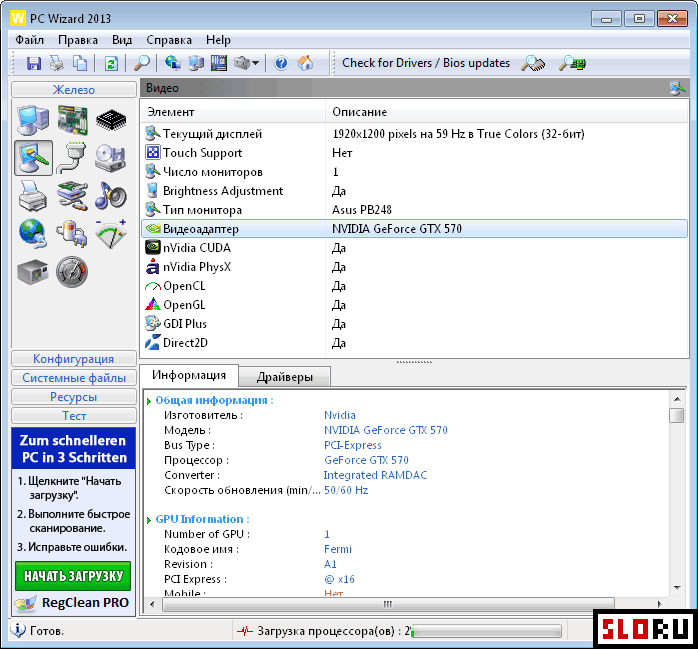Select the Processor chip icon
The width and height of the screenshot is (698, 649).
tap(111, 120)
